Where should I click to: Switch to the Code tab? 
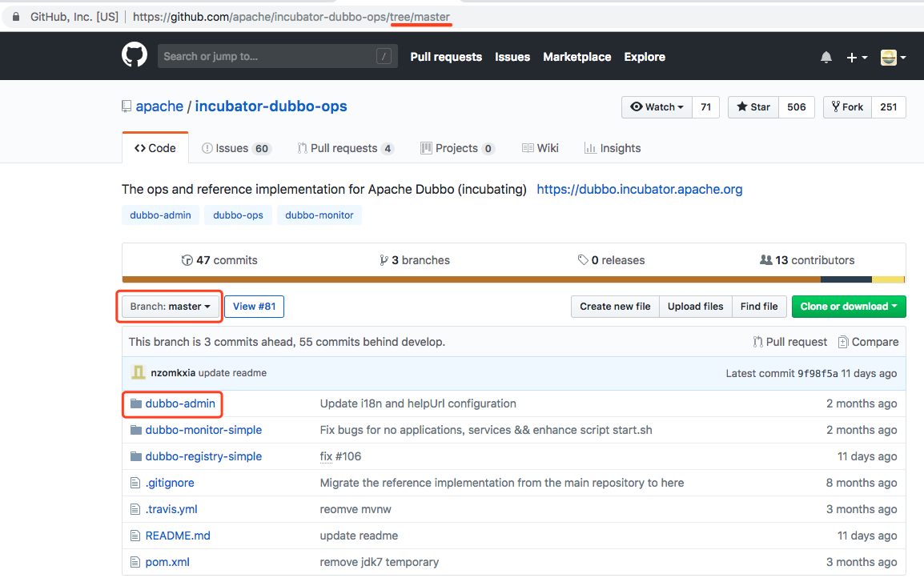coord(155,148)
